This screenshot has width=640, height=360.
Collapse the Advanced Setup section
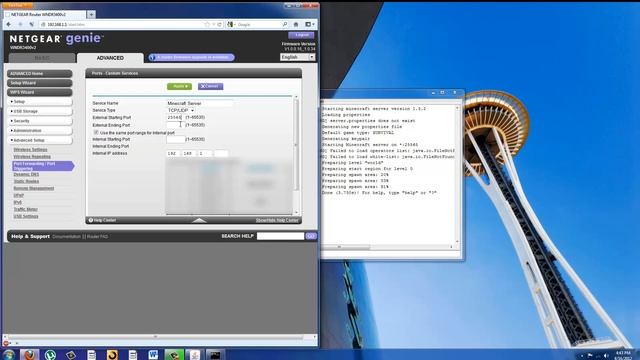point(40,140)
